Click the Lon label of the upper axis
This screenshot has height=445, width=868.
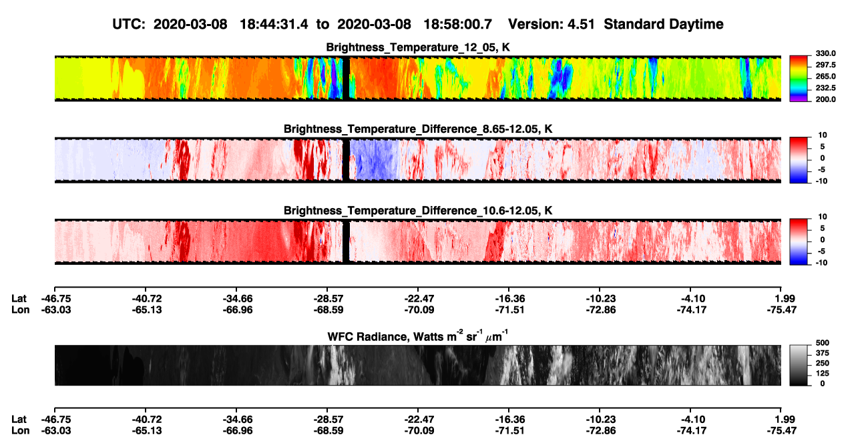(x=21, y=310)
